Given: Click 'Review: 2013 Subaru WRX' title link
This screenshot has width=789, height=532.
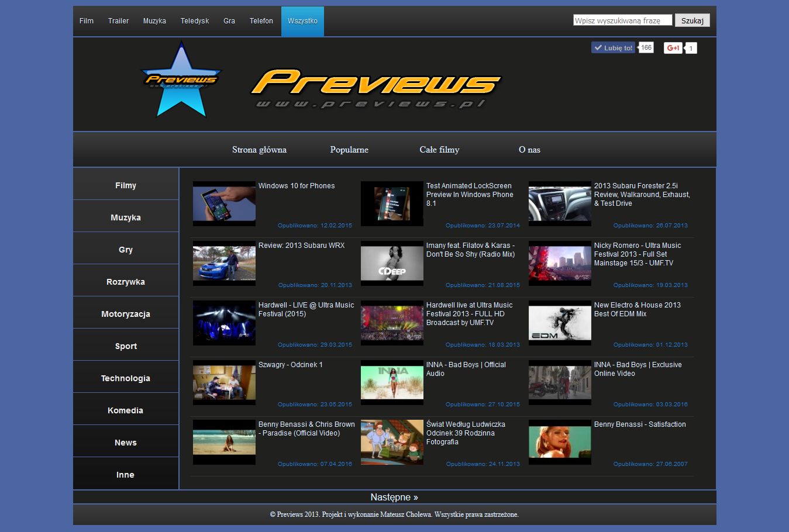Looking at the screenshot, I should [x=302, y=246].
